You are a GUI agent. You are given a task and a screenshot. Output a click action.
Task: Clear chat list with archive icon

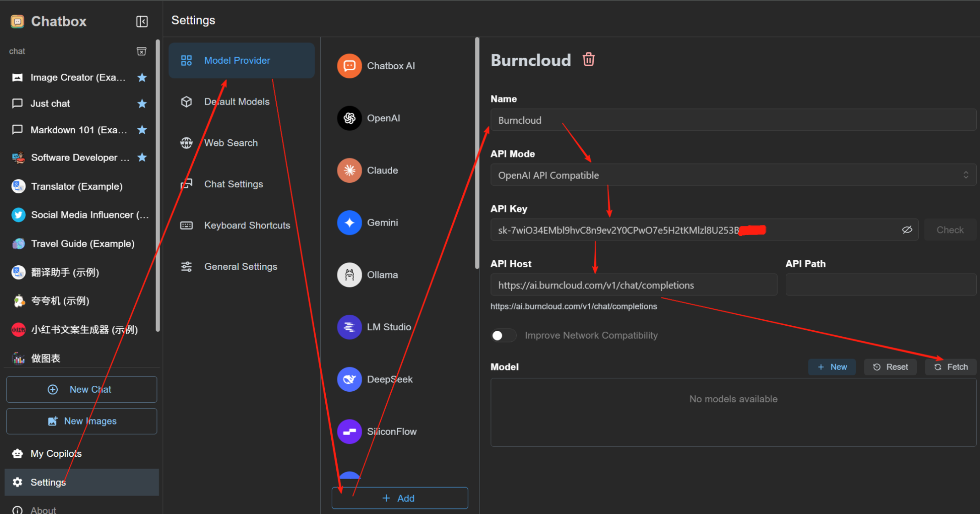[142, 51]
